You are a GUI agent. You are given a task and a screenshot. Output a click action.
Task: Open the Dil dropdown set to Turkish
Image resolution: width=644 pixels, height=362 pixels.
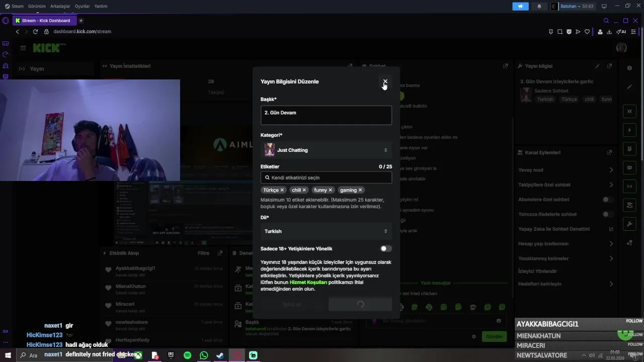click(326, 231)
